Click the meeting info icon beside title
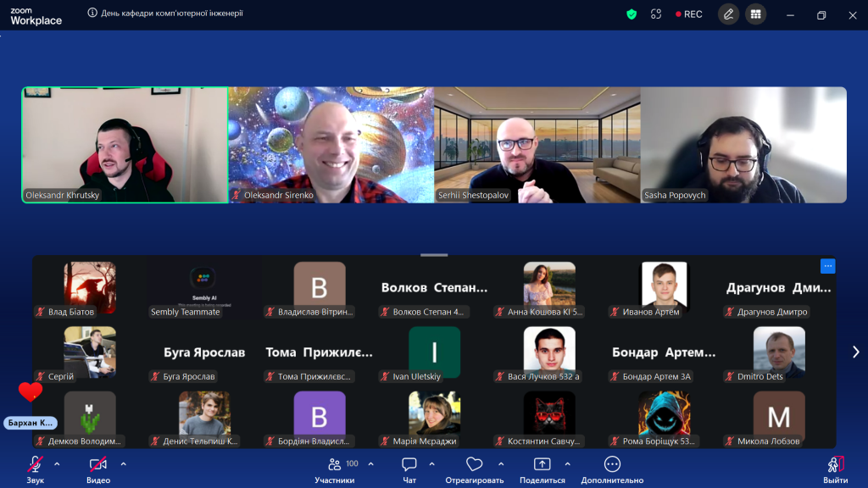868x488 pixels. click(92, 13)
